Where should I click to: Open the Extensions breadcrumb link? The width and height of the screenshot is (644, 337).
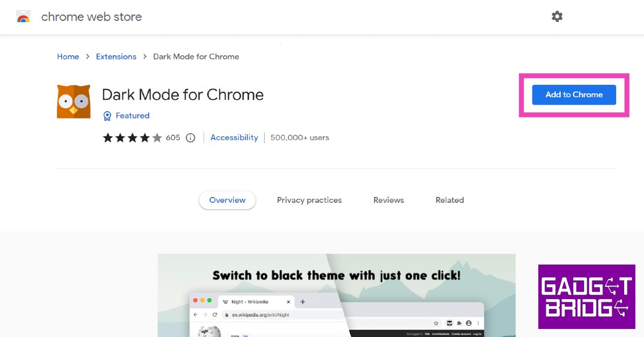tap(116, 57)
